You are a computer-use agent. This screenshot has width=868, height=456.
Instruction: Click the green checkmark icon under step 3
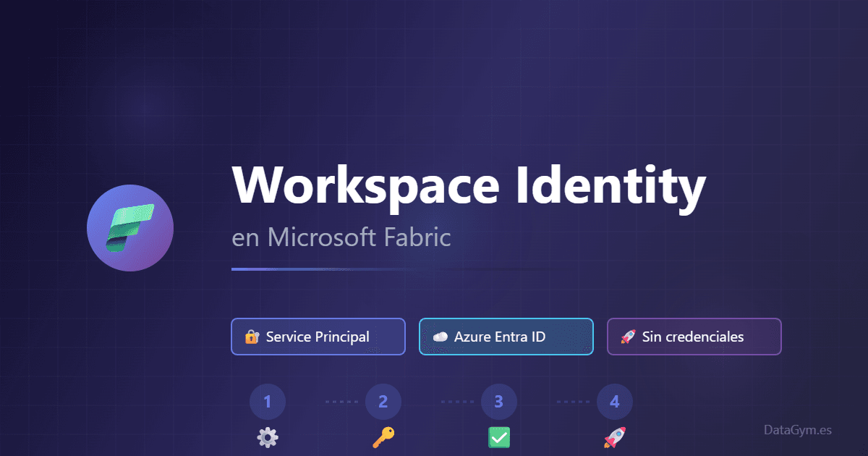pyautogui.click(x=499, y=437)
